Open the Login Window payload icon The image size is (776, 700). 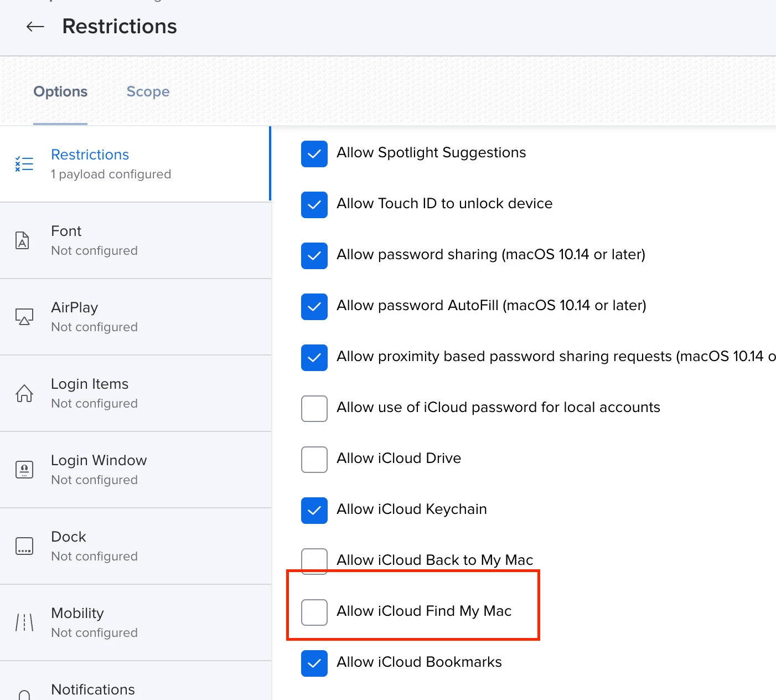[x=24, y=470]
